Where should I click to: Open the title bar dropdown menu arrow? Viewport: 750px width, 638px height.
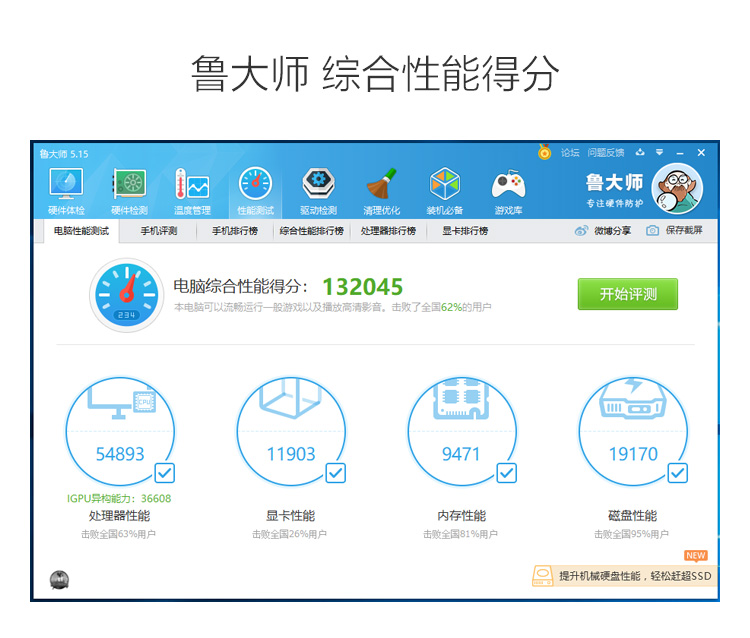point(660,153)
